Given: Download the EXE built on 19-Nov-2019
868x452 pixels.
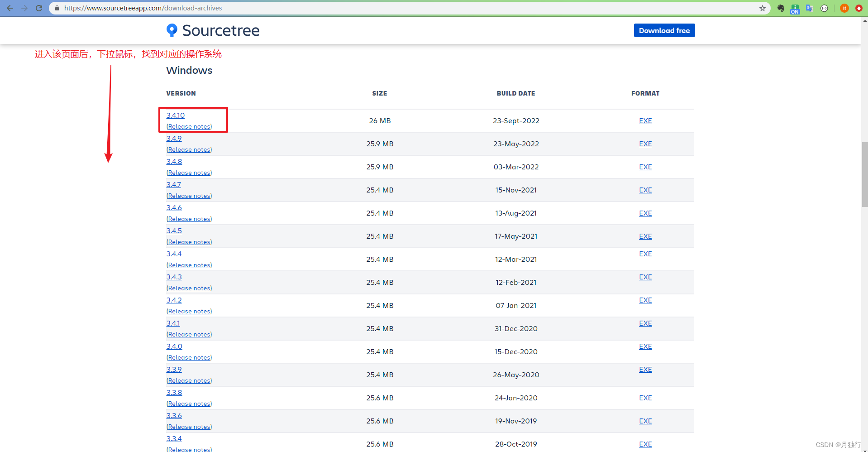Looking at the screenshot, I should click(645, 421).
